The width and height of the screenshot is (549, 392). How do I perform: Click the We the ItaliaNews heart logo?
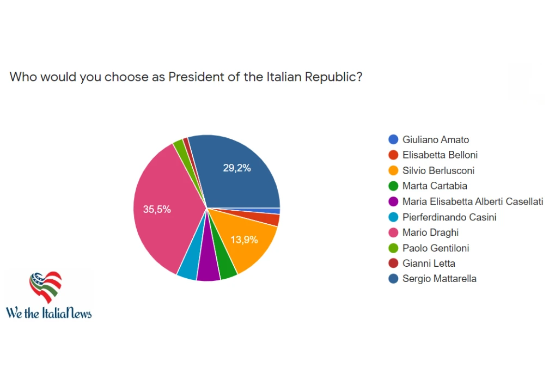[x=46, y=287]
